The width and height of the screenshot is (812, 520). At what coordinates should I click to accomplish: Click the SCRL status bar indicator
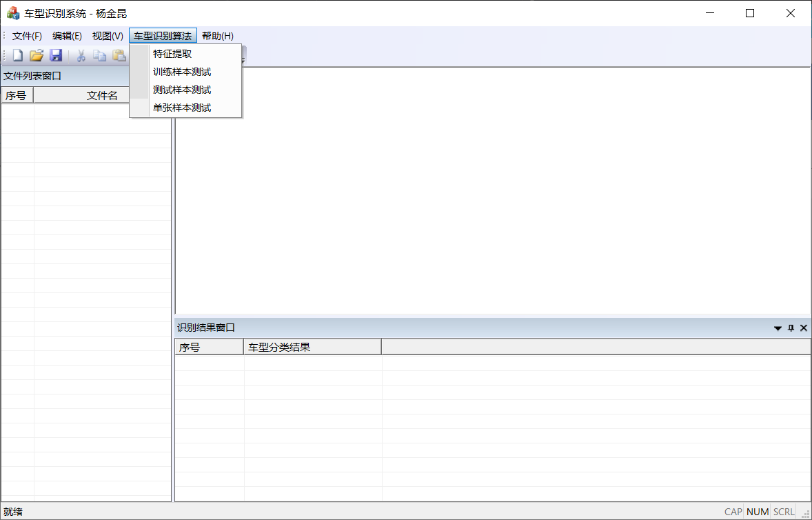784,512
